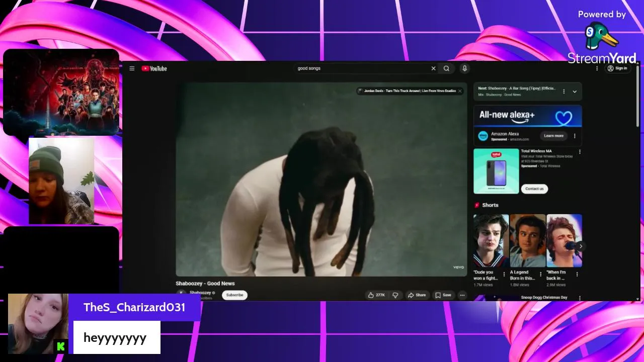The width and height of the screenshot is (644, 362).
Task: Open options for Snoop Dogg Christmas Day video
Action: point(580,298)
